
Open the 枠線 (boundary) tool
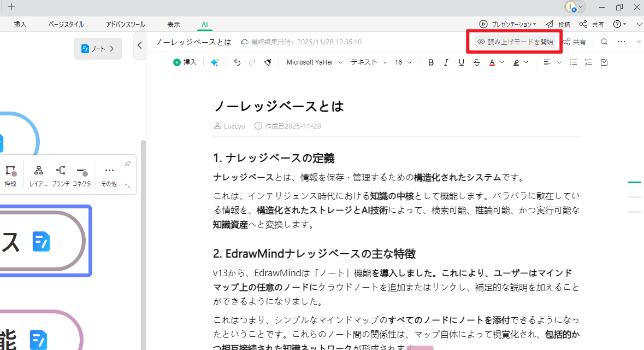11,171
